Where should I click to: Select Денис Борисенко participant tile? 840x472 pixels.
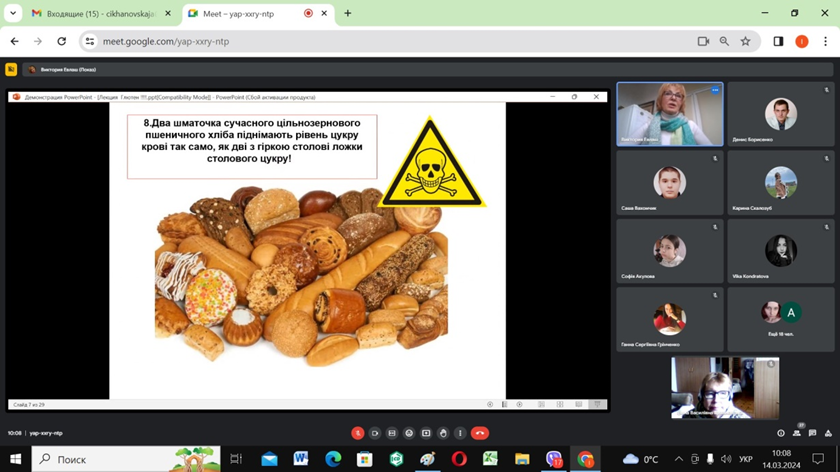[x=781, y=114]
